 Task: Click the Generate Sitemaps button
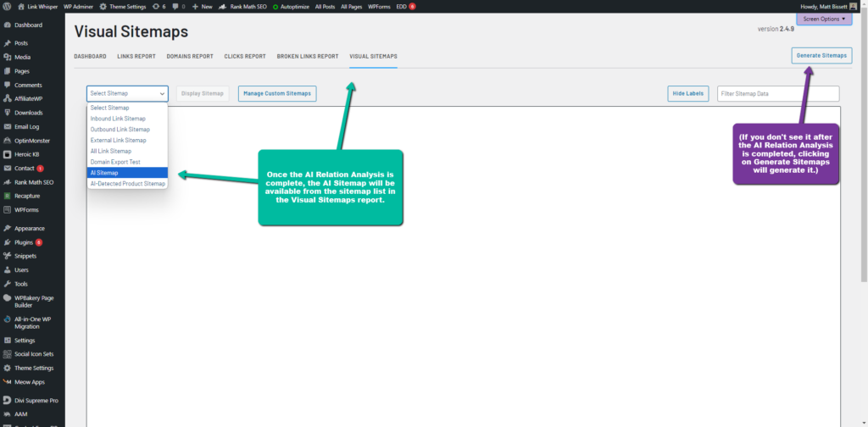coord(821,56)
